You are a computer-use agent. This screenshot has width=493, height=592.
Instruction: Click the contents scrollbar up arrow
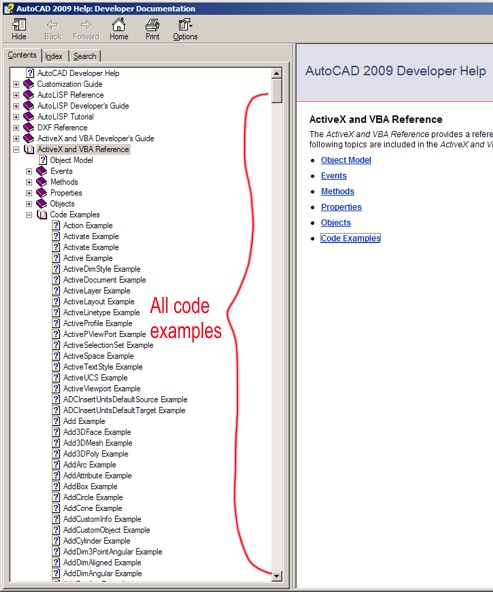277,74
